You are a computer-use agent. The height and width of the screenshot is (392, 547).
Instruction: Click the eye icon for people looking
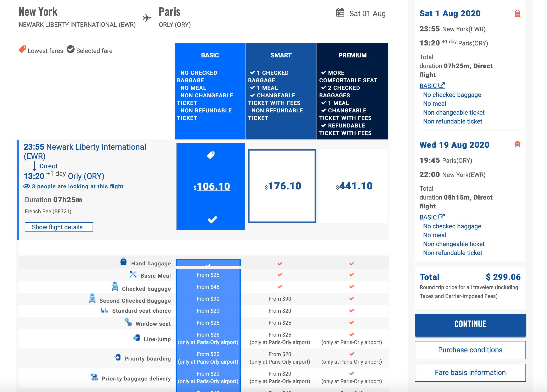coord(27,186)
